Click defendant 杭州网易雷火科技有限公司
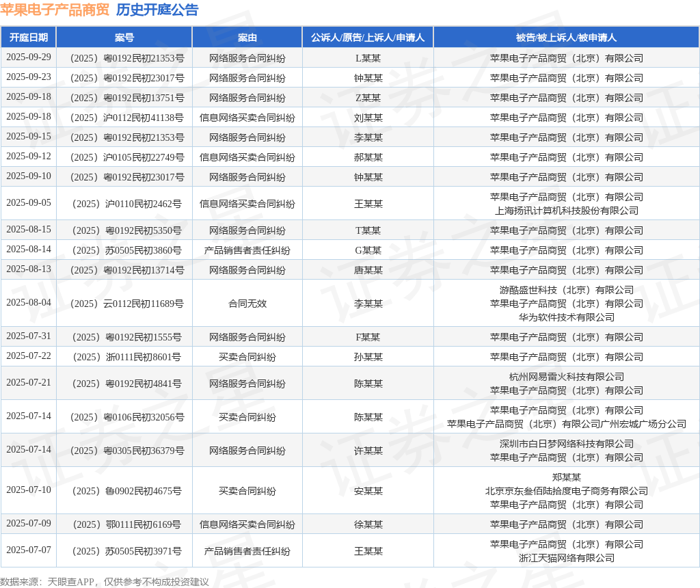This screenshot has width=700, height=588. [567, 377]
